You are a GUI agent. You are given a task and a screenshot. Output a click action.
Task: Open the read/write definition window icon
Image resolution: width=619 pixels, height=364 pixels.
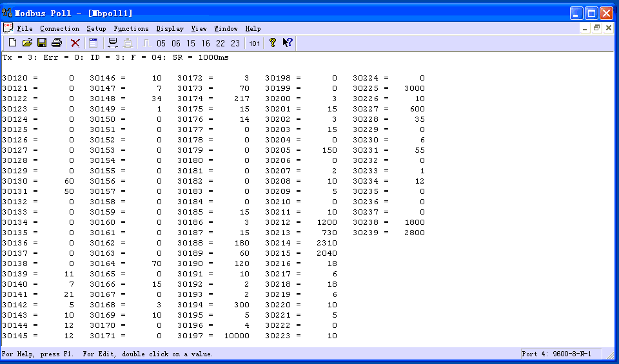(x=93, y=43)
